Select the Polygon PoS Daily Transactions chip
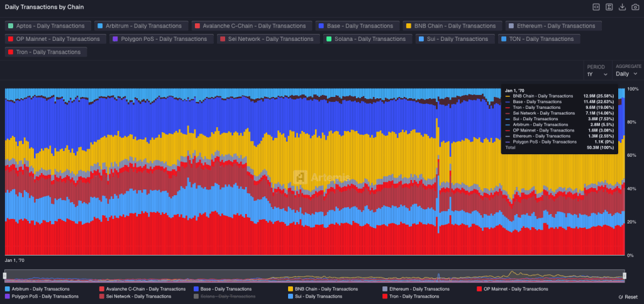The image size is (644, 304). [x=162, y=39]
